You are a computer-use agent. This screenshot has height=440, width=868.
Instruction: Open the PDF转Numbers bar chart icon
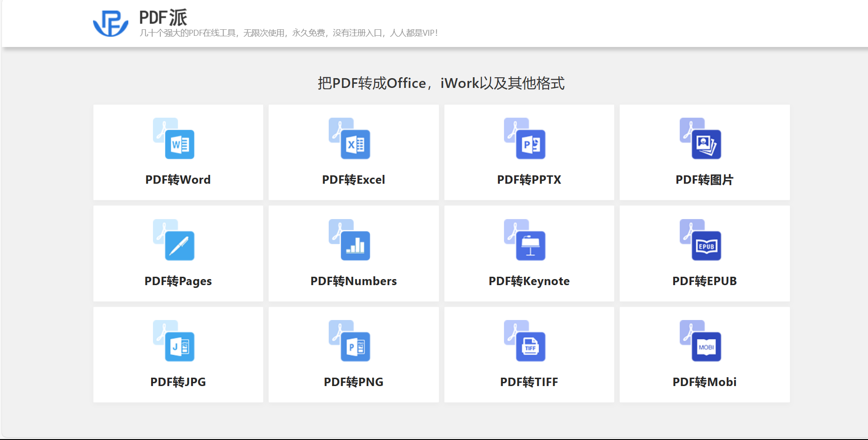[350, 240]
